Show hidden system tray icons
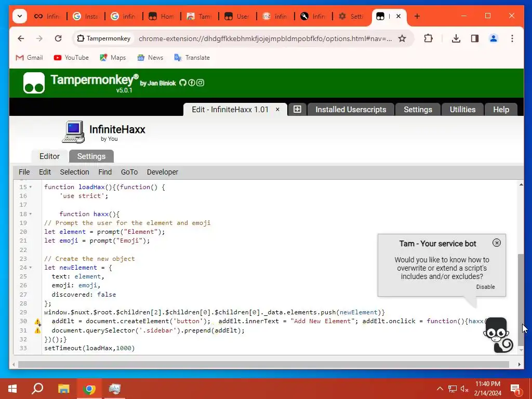532x399 pixels. [x=440, y=389]
